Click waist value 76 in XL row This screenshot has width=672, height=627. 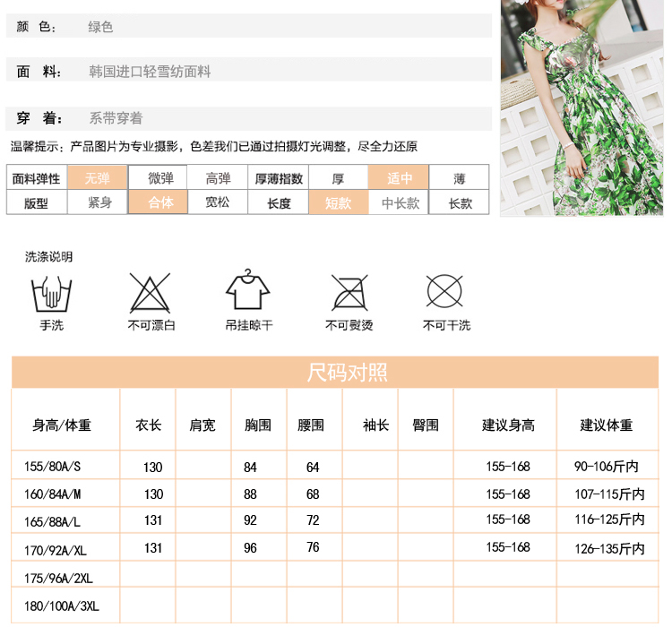click(x=313, y=547)
